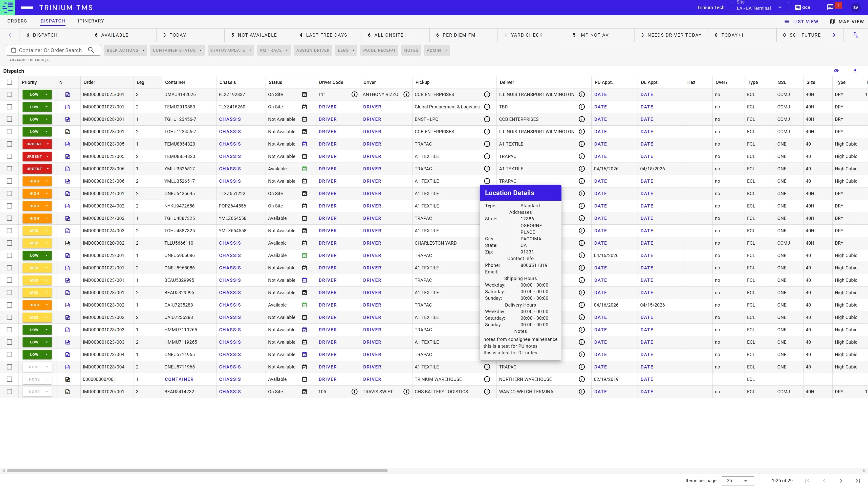Click info icon beside CHS BATTERY LOGISTICS
868x488 pixels.
(x=487, y=392)
